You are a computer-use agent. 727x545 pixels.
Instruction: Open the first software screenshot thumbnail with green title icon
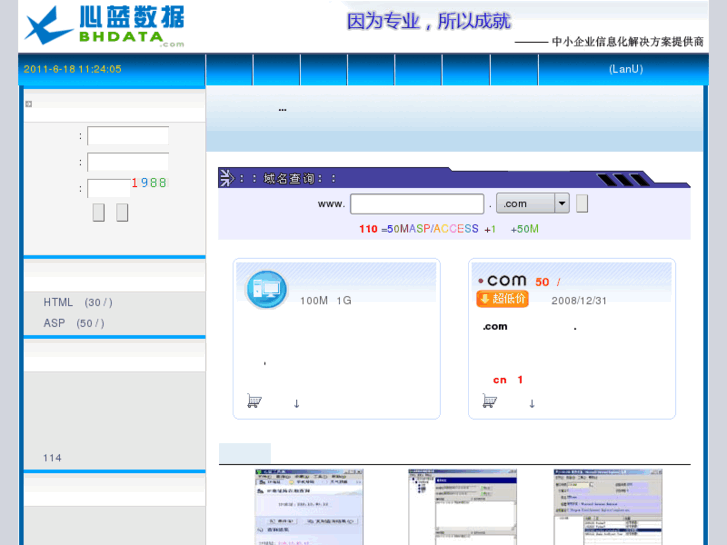pos(309,507)
